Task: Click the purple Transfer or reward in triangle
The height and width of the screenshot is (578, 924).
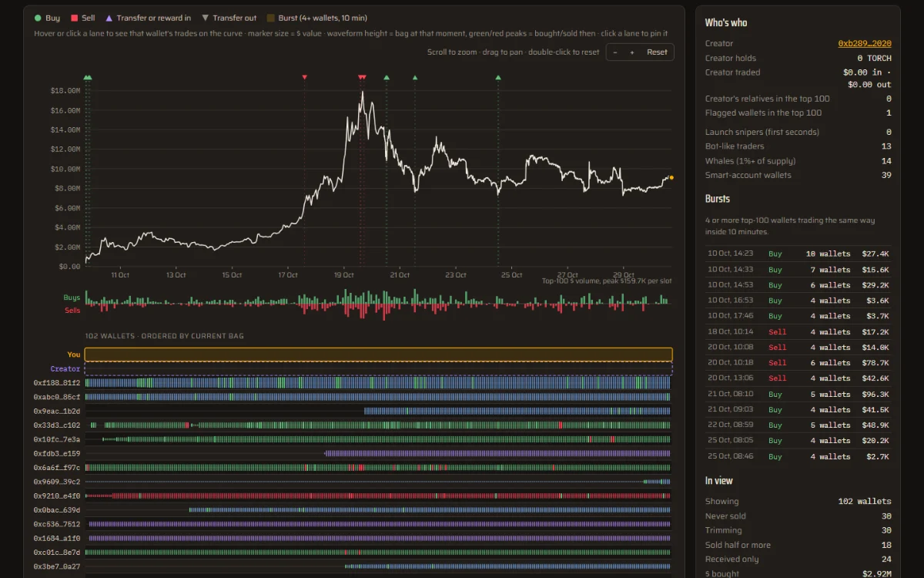Action: (x=109, y=18)
